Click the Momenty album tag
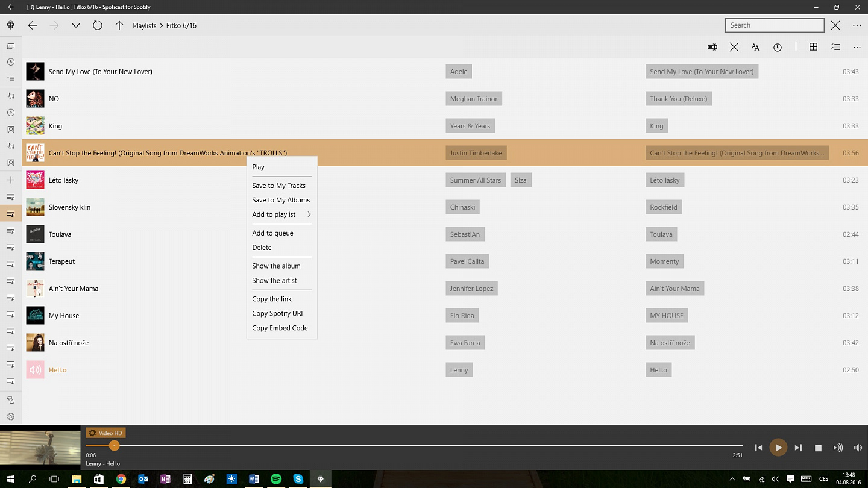 664,261
